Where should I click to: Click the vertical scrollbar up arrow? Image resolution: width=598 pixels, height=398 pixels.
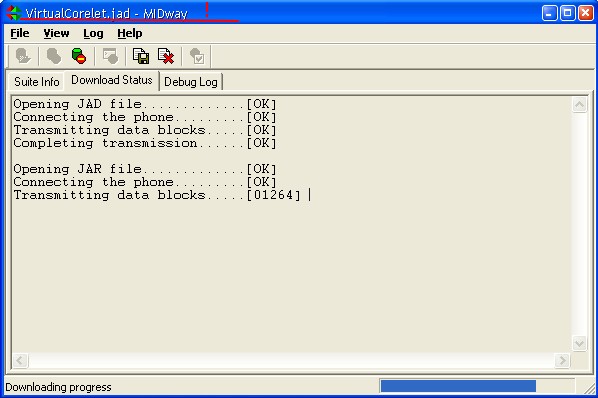(x=579, y=104)
